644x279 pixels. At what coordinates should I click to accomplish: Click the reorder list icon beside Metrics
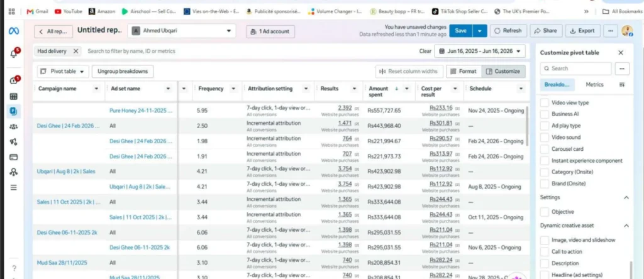pos(622,85)
